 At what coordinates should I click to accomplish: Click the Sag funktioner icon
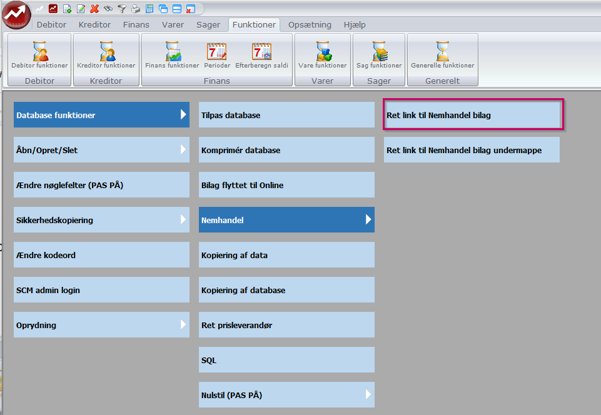[379, 54]
